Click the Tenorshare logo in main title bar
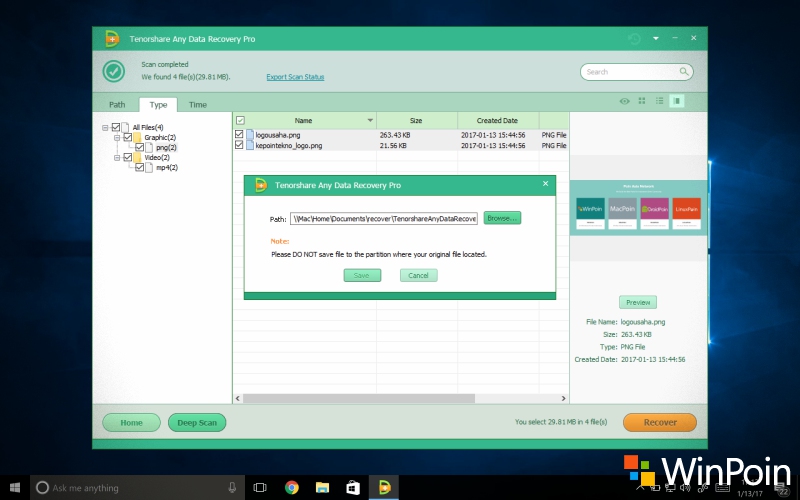Image resolution: width=800 pixels, height=500 pixels. [111, 39]
